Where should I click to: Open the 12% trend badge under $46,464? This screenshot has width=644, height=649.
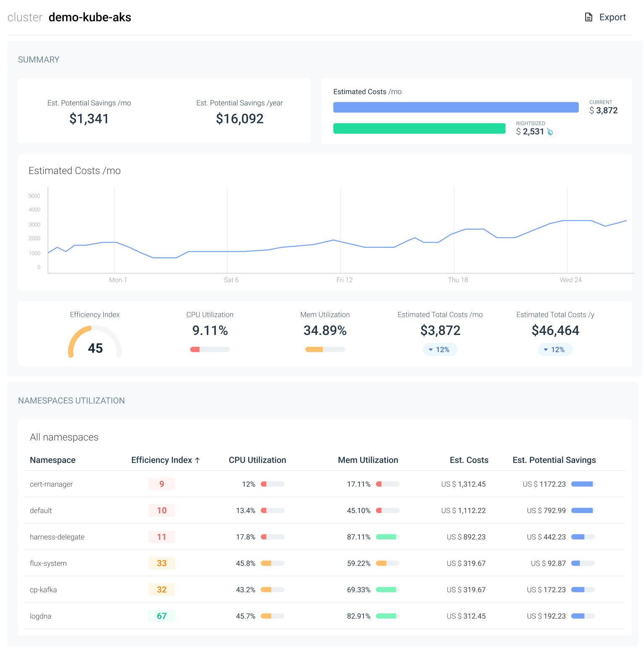555,350
